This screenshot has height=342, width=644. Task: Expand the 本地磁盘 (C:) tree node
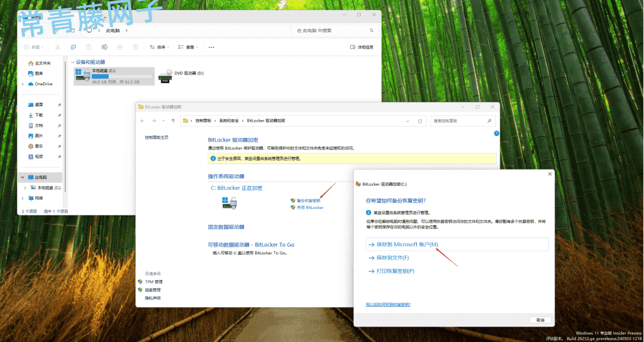[x=26, y=188]
